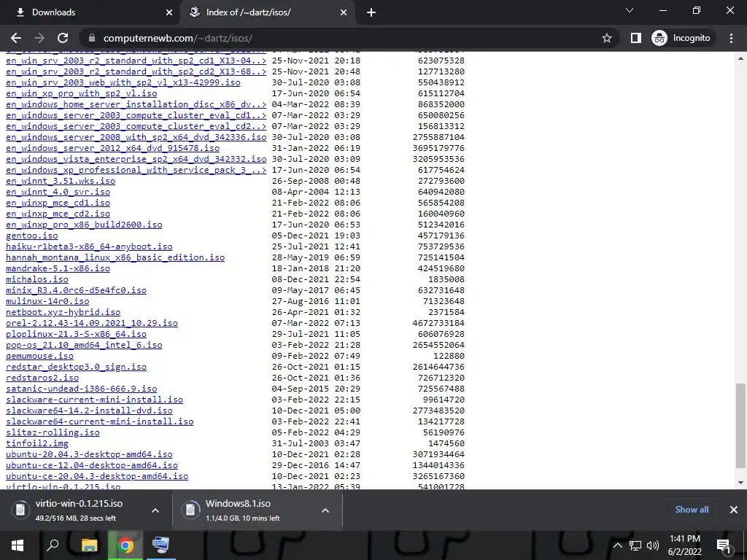
Task: Download satanic-undead-i386-666.9.iso
Action: pos(82,389)
